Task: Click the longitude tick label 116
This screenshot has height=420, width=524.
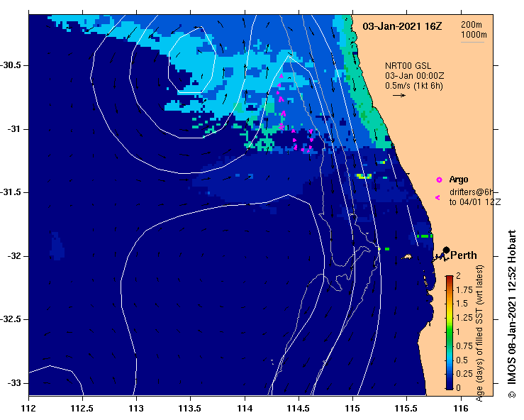Action: pyautogui.click(x=461, y=409)
